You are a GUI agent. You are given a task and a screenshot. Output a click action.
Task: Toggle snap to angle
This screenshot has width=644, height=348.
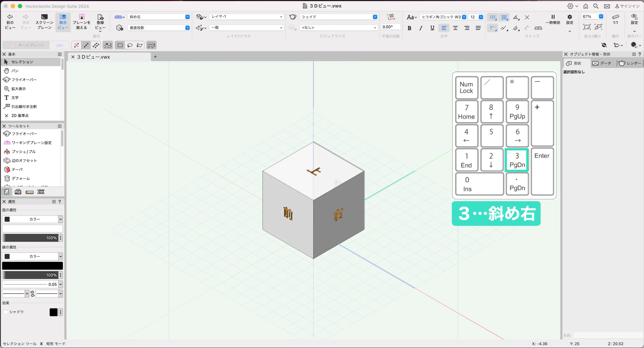(x=516, y=17)
